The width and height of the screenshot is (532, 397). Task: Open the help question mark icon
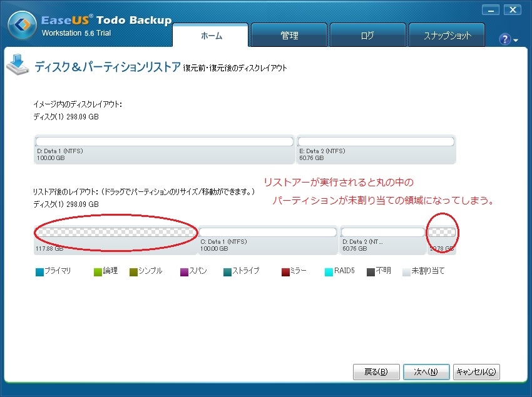(x=505, y=39)
